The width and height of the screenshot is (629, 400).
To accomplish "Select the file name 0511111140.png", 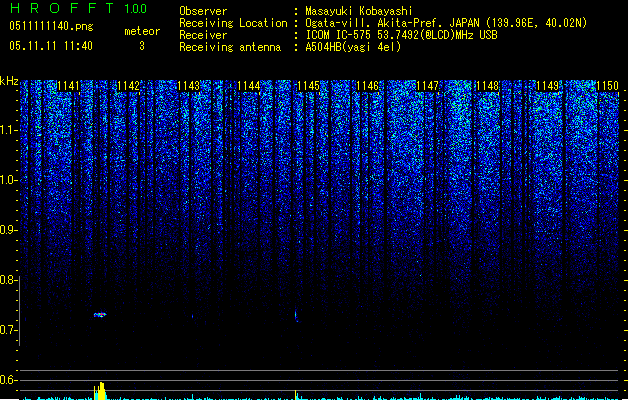I will [x=51, y=26].
